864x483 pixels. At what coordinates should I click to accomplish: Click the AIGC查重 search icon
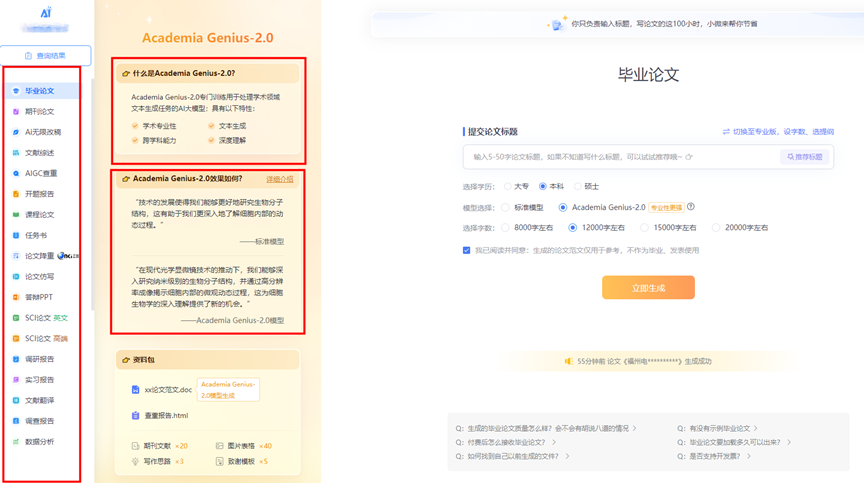[x=16, y=173]
